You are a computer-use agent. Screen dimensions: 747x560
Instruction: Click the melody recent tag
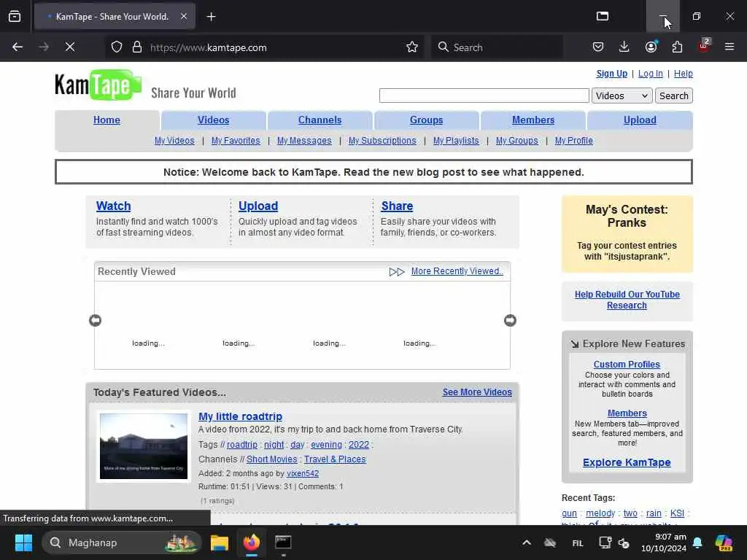click(x=600, y=513)
